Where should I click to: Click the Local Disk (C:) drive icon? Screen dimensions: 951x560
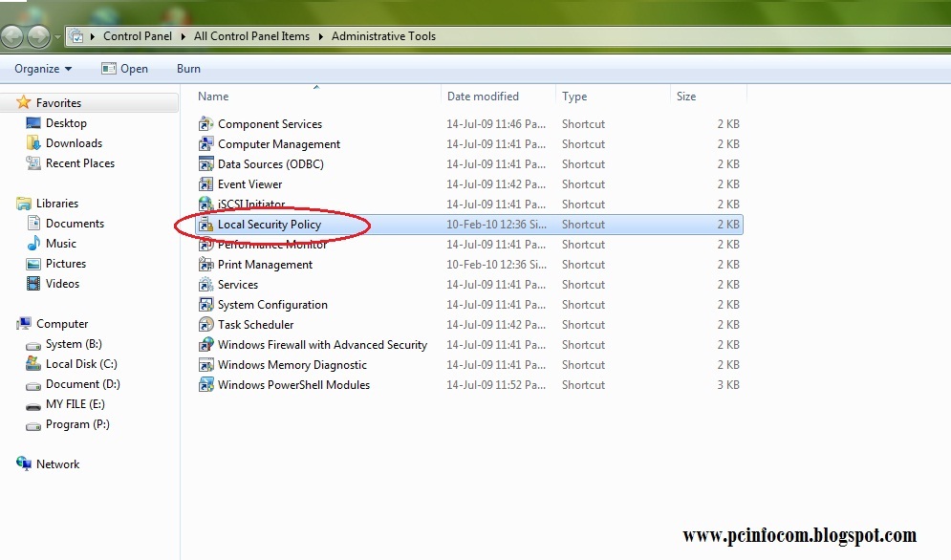[x=33, y=363]
